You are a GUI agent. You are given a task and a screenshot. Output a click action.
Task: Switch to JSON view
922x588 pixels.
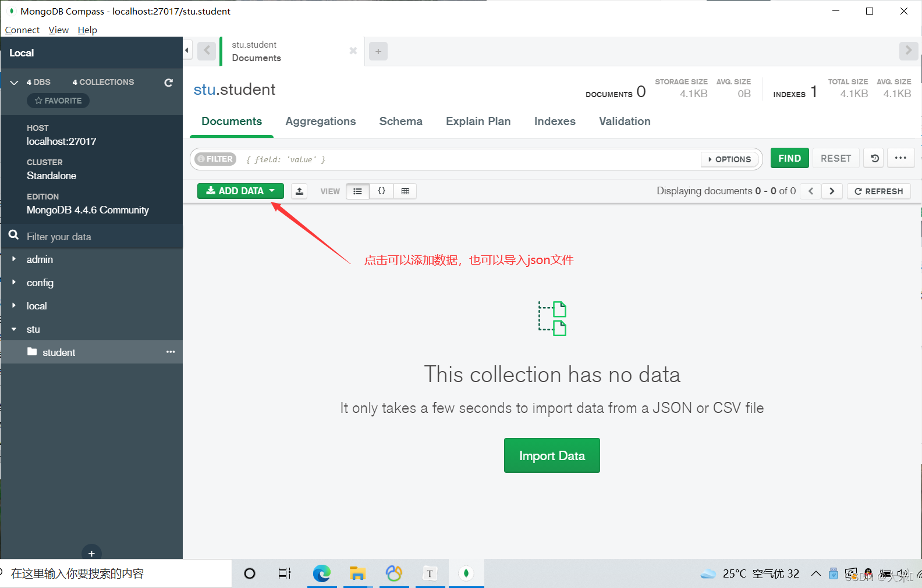point(381,191)
